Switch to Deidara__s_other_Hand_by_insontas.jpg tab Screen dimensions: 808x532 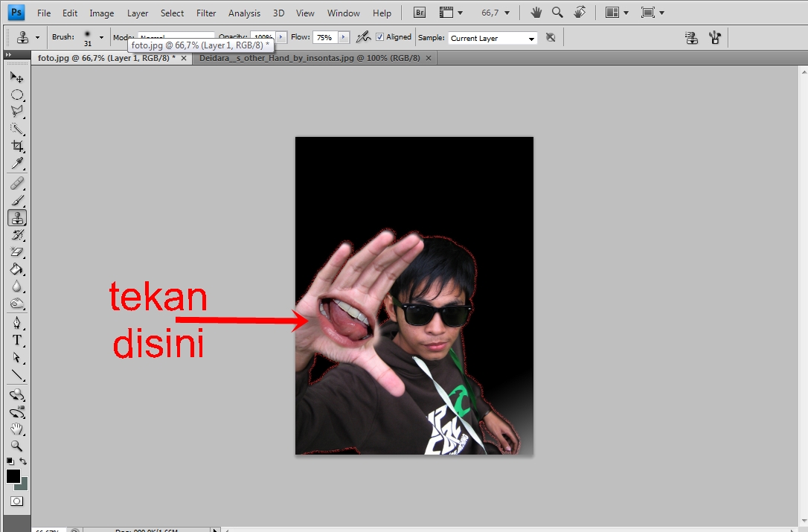tap(310, 58)
